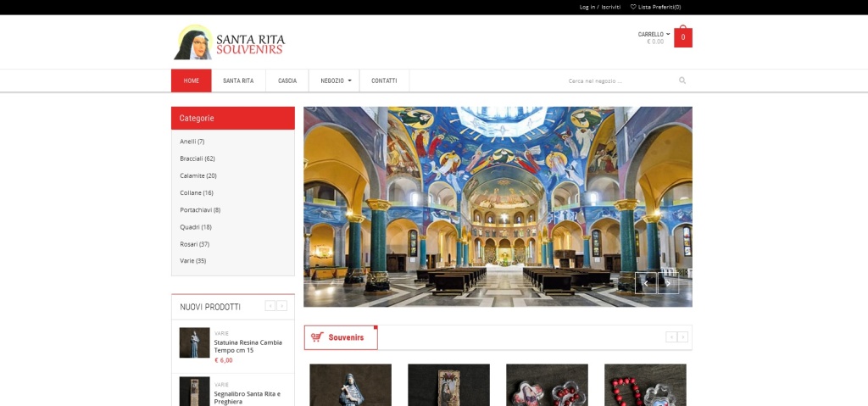Click the search magnifier icon

(x=682, y=81)
